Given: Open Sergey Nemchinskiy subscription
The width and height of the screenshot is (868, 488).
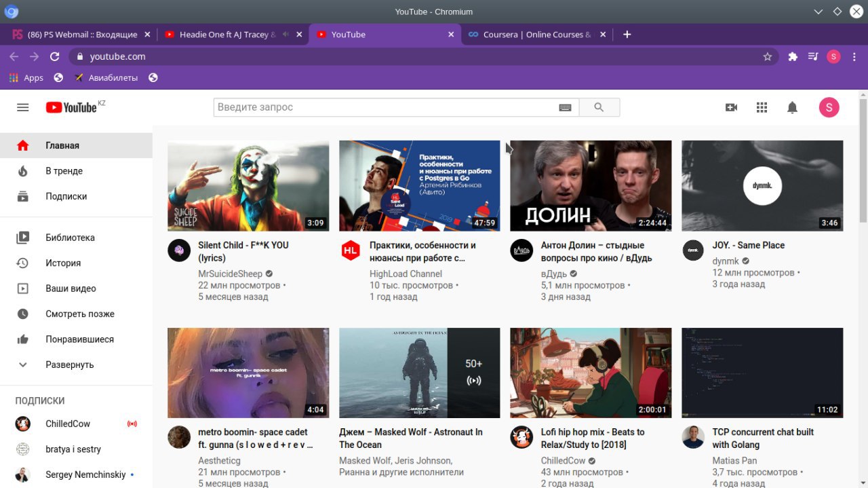Looking at the screenshot, I should tap(76, 474).
